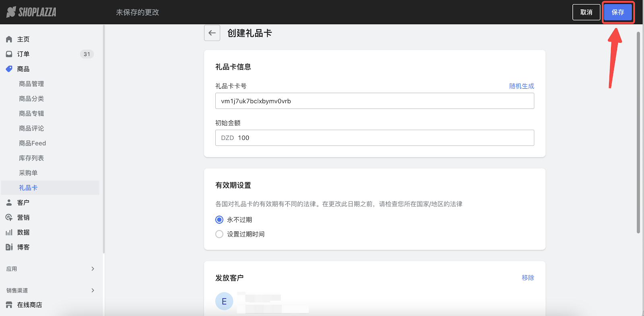Click 发放客户 heading
The width and height of the screenshot is (644, 316).
click(229, 278)
